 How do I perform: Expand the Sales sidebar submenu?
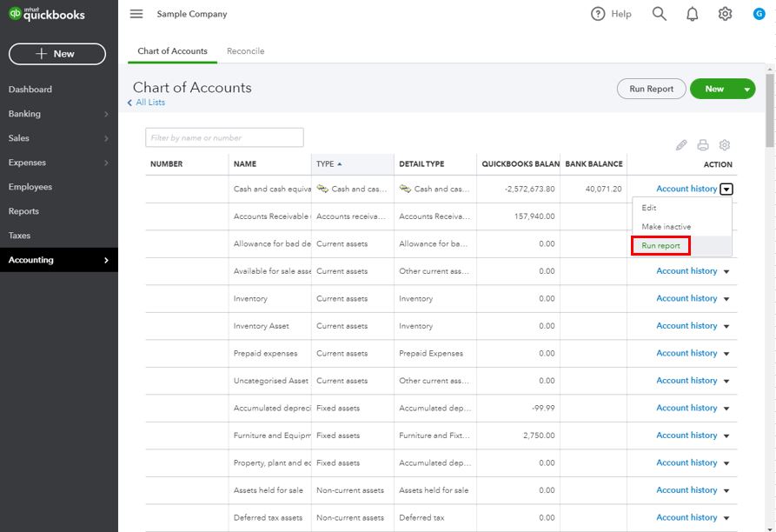106,138
